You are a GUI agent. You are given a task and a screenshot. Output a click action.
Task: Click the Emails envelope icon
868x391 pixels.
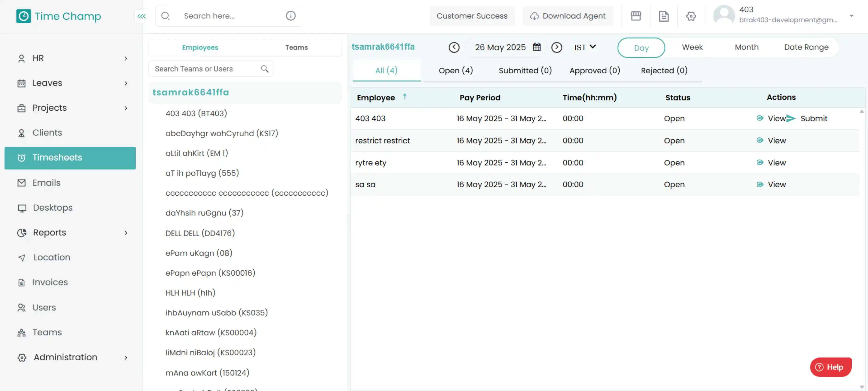click(22, 183)
